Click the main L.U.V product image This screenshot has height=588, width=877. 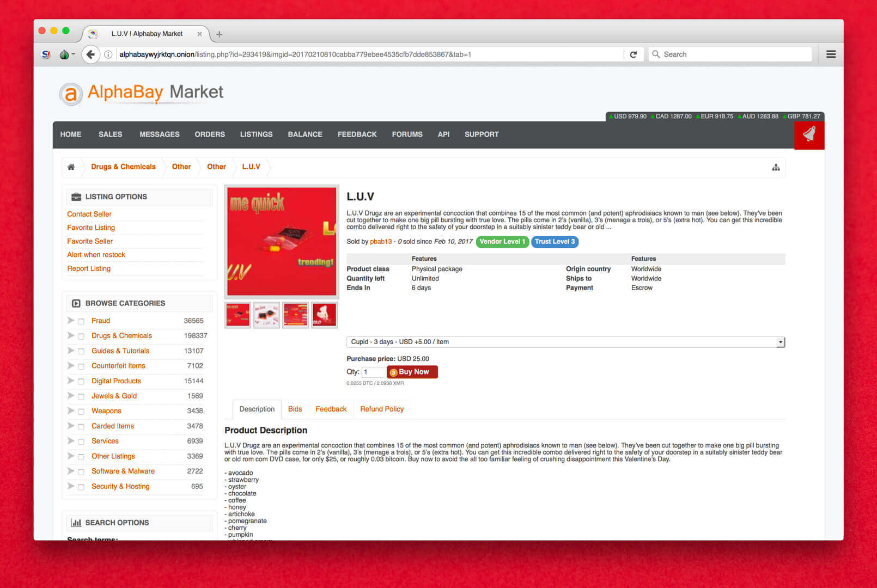[282, 242]
